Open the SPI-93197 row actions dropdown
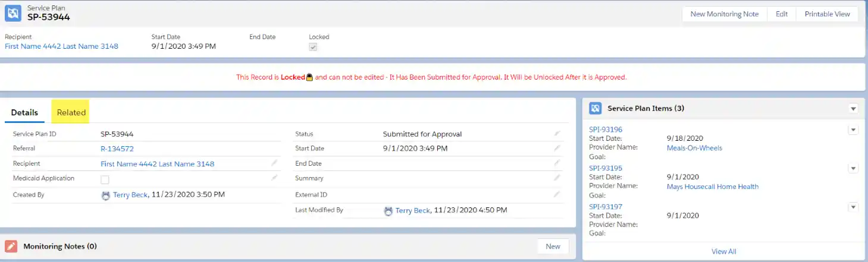 point(853,207)
